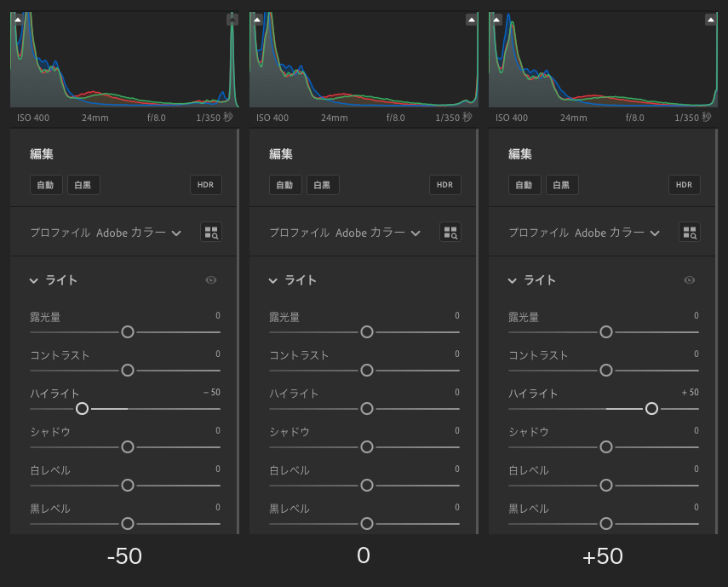728x587 pixels.
Task: Click the 白レベル slider handle in the +50 panel
Action: 606,486
